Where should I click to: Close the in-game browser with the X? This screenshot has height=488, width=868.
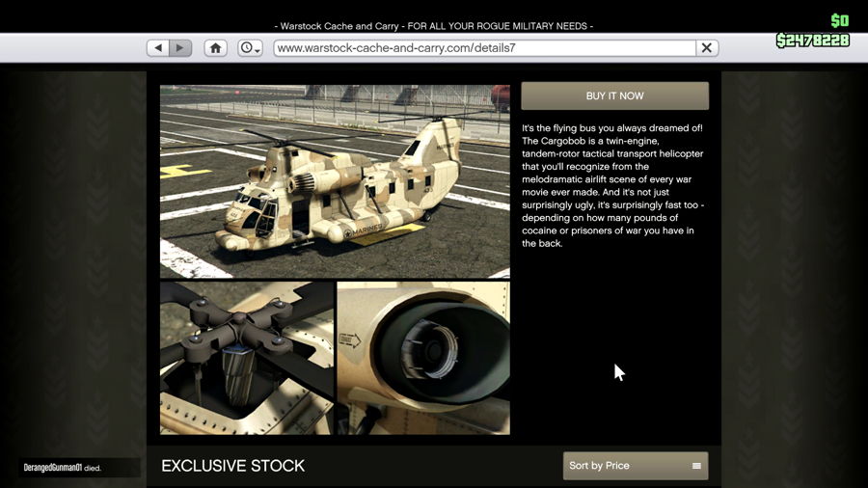[x=707, y=48]
